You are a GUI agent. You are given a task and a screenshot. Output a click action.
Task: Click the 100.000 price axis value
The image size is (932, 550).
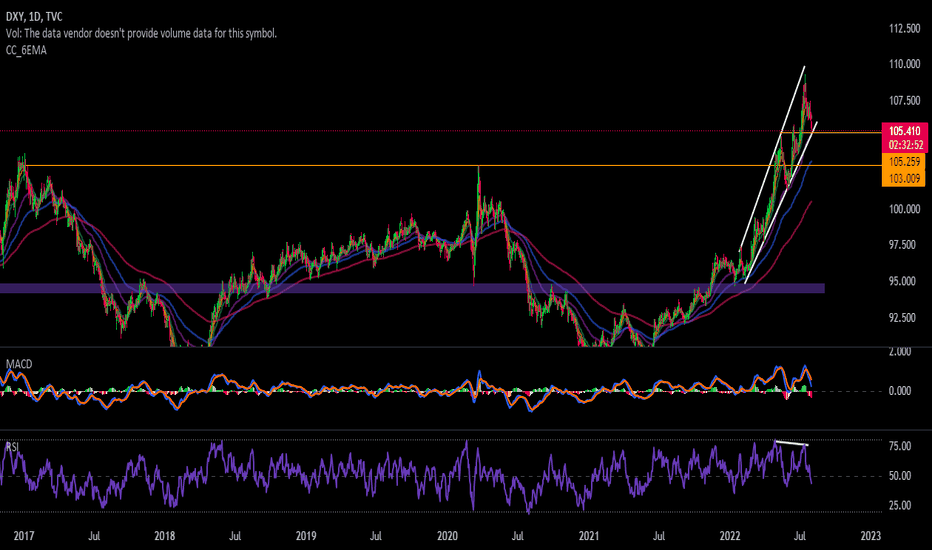(904, 209)
